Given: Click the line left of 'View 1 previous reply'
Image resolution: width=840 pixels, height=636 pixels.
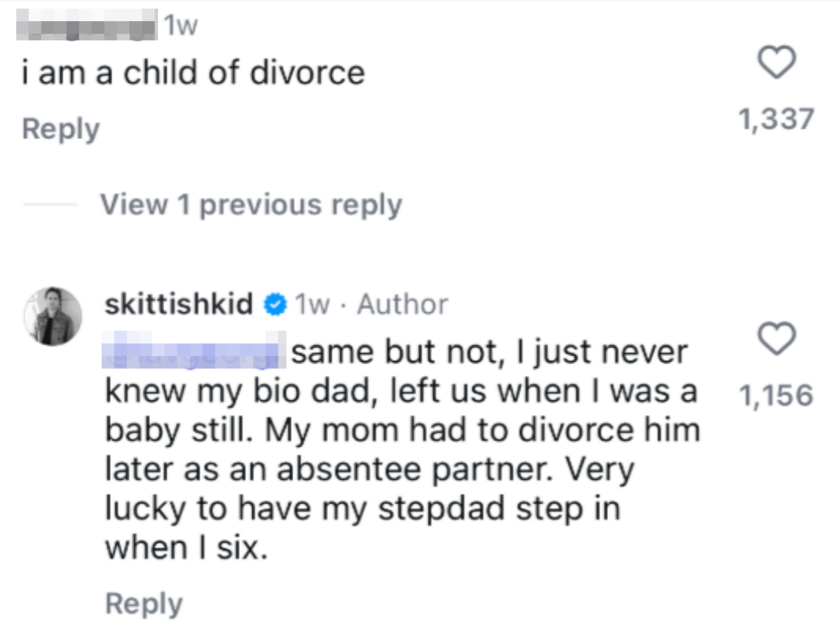Looking at the screenshot, I should click(50, 204).
